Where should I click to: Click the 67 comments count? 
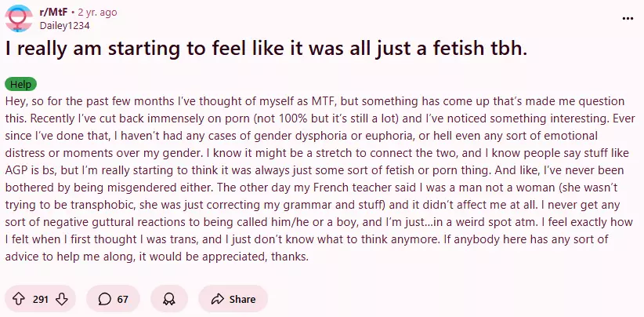pos(123,299)
